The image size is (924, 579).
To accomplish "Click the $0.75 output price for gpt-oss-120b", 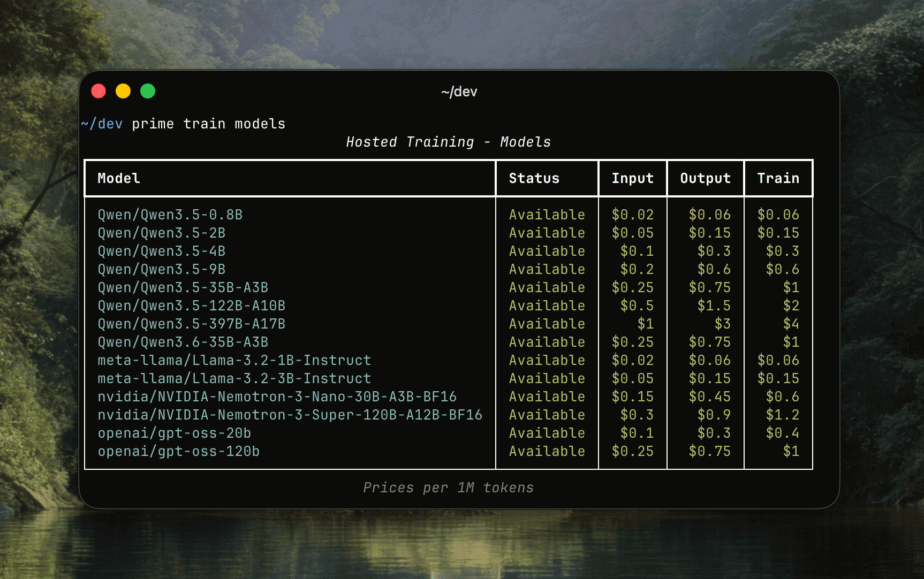I will pyautogui.click(x=710, y=452).
